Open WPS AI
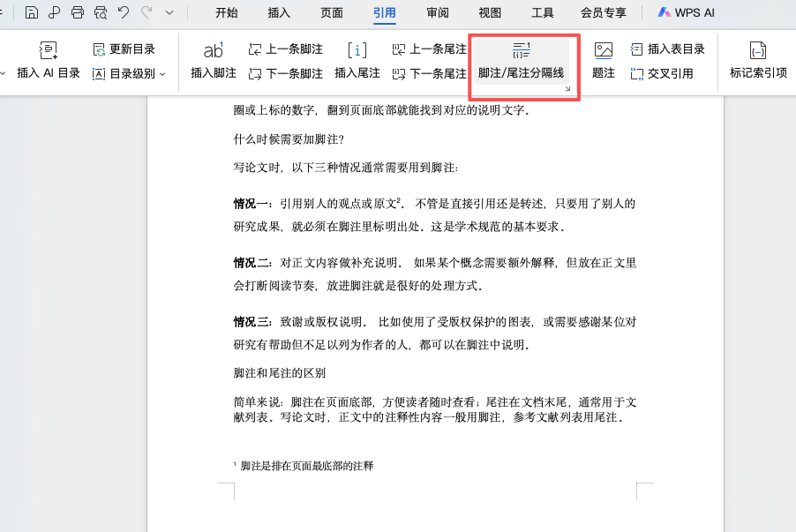 coord(686,12)
